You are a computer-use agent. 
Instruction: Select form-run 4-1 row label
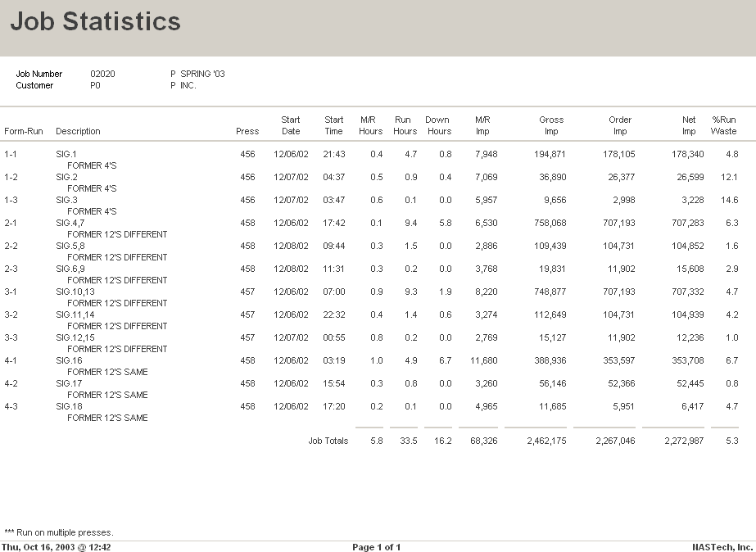click(x=11, y=360)
